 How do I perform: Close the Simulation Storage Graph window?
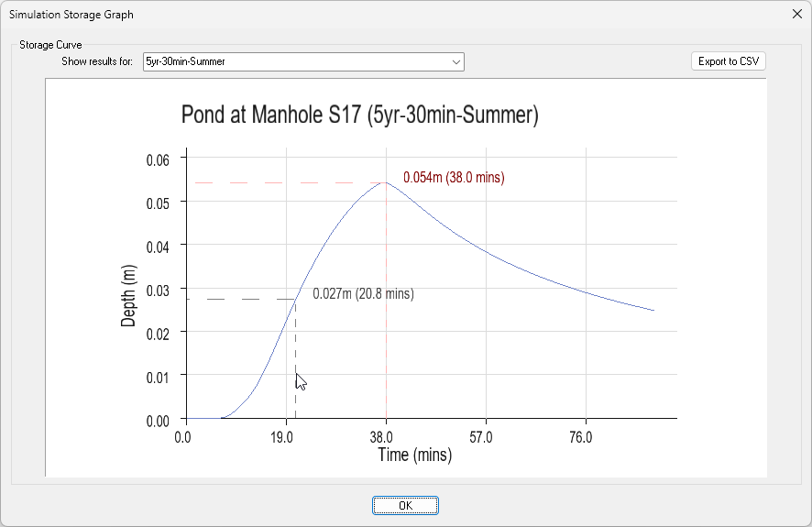tap(795, 14)
